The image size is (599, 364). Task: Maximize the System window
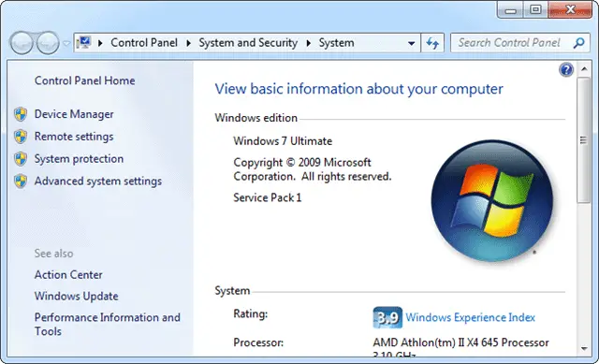click(535, 9)
